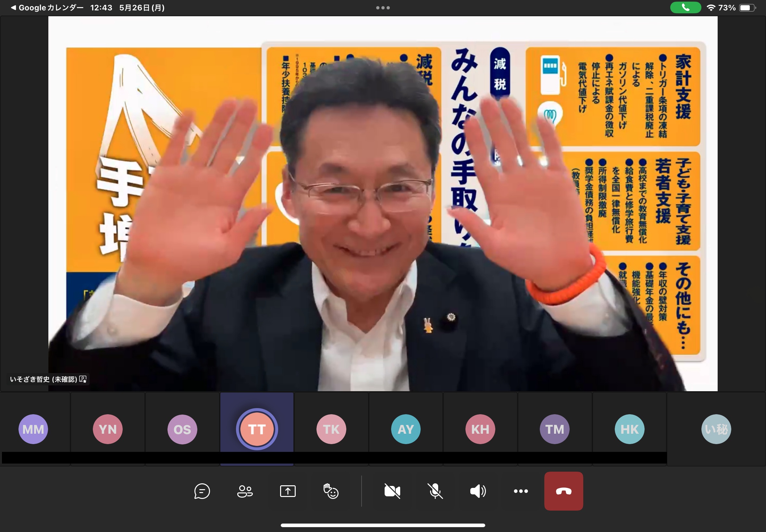766x532 pixels.
Task: Select the highlighted TT speaker tile
Action: pos(257,429)
